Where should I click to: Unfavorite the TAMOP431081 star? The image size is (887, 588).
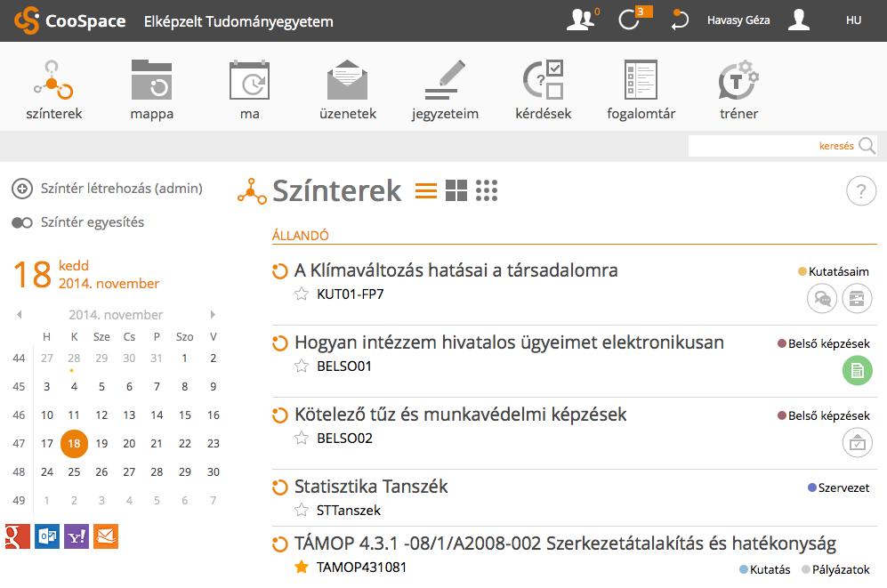[302, 567]
